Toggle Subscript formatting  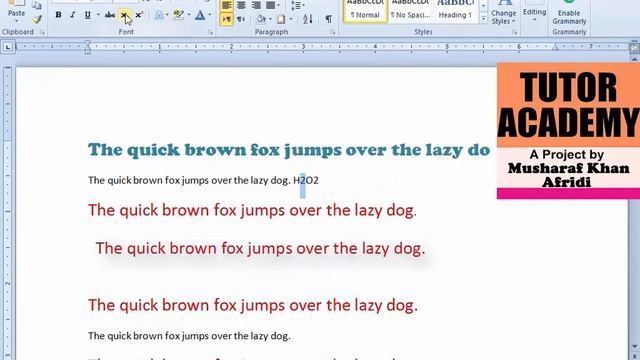tap(124, 15)
